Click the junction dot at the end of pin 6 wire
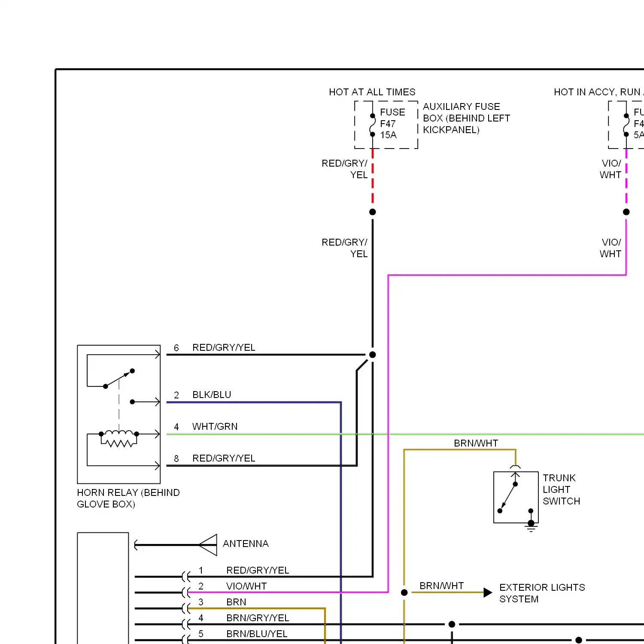This screenshot has height=644, width=644. coord(373,355)
